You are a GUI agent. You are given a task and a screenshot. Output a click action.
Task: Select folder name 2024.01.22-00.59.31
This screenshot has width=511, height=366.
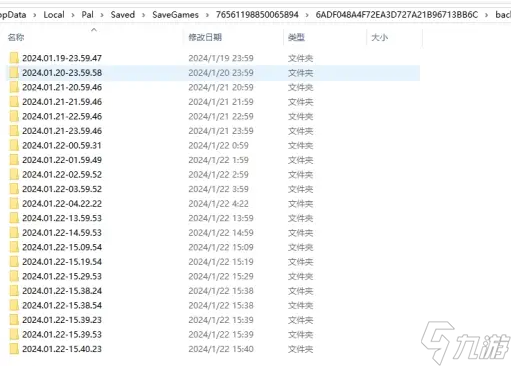point(62,145)
